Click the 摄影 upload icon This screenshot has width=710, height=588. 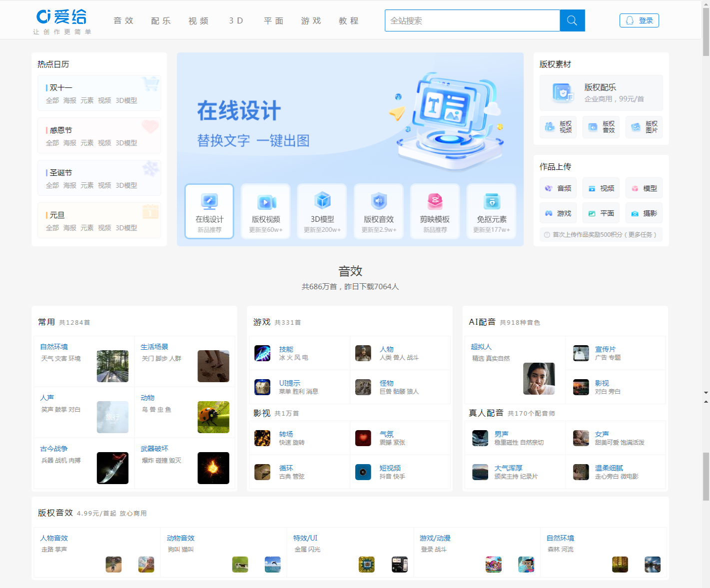pyautogui.click(x=636, y=213)
